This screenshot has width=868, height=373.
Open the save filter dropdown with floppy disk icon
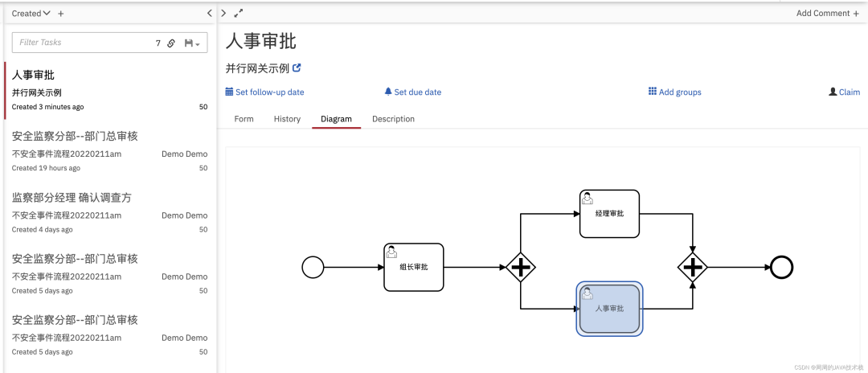192,43
